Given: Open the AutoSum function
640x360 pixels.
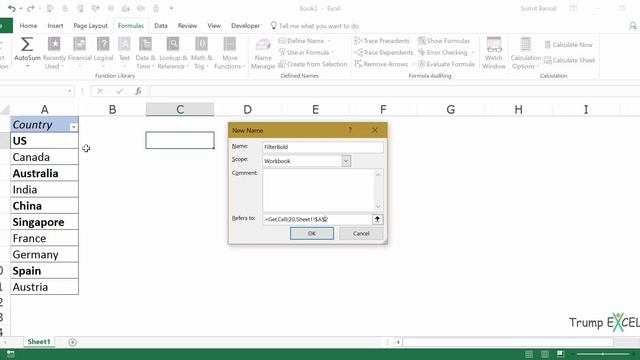Looking at the screenshot, I should click(x=27, y=53).
